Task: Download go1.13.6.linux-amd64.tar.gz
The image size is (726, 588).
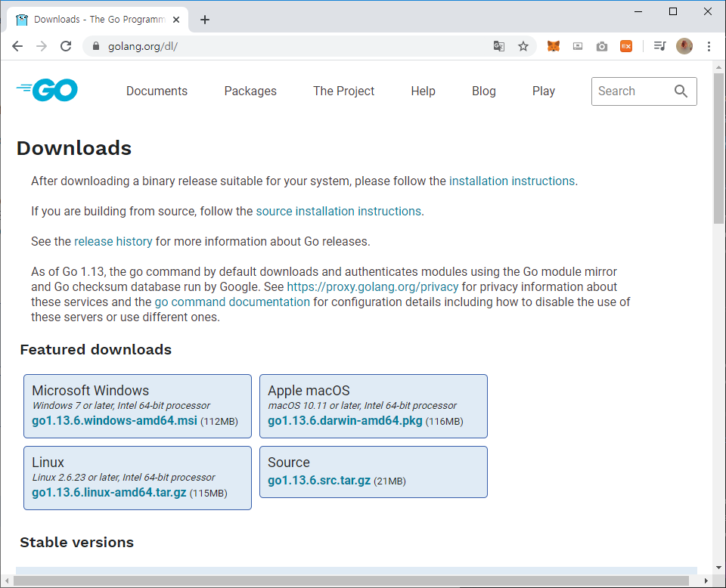Action: pyautogui.click(x=109, y=492)
